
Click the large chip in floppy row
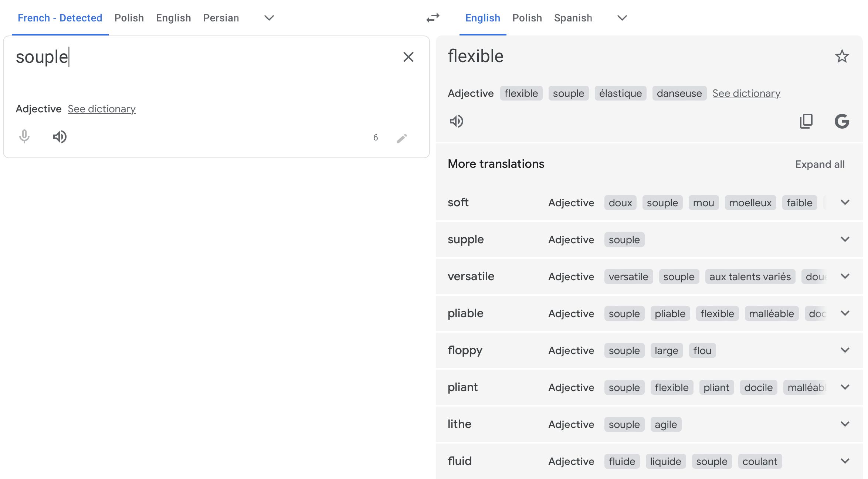tap(667, 350)
